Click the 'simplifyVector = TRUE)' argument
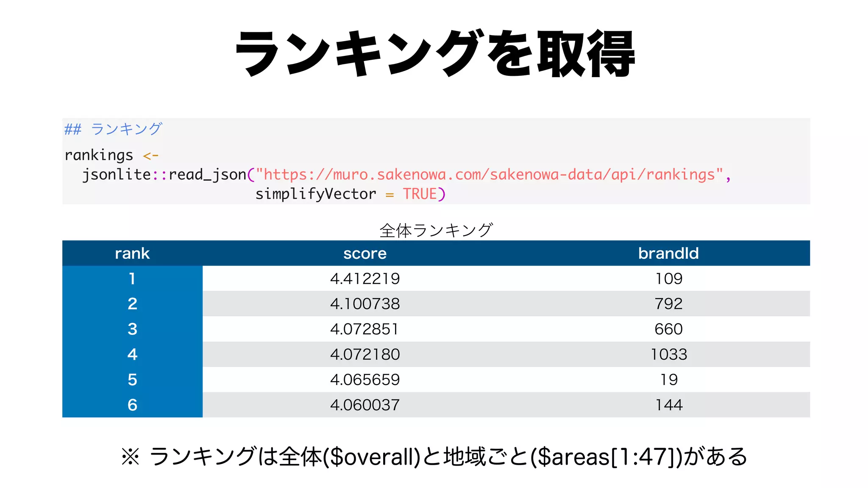 point(351,194)
